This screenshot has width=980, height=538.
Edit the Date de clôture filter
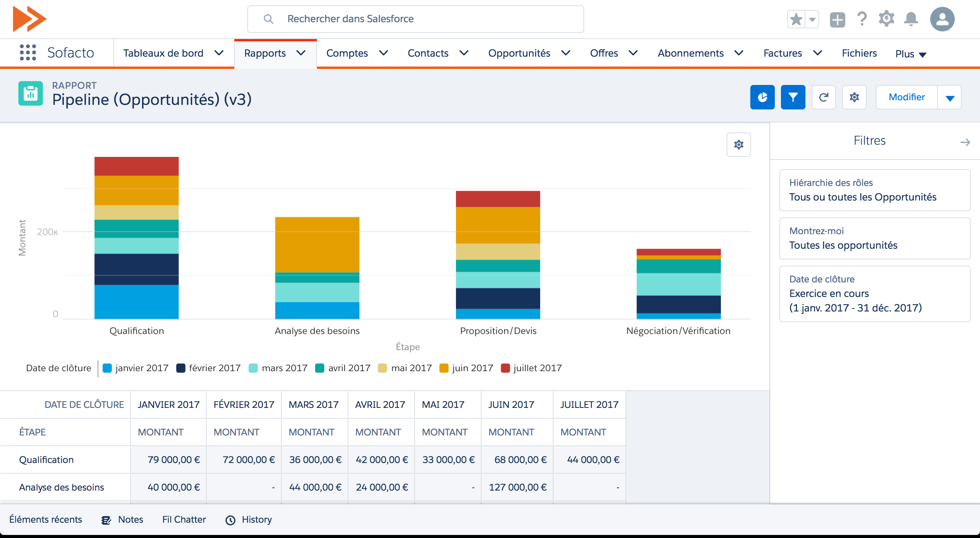[x=875, y=294]
